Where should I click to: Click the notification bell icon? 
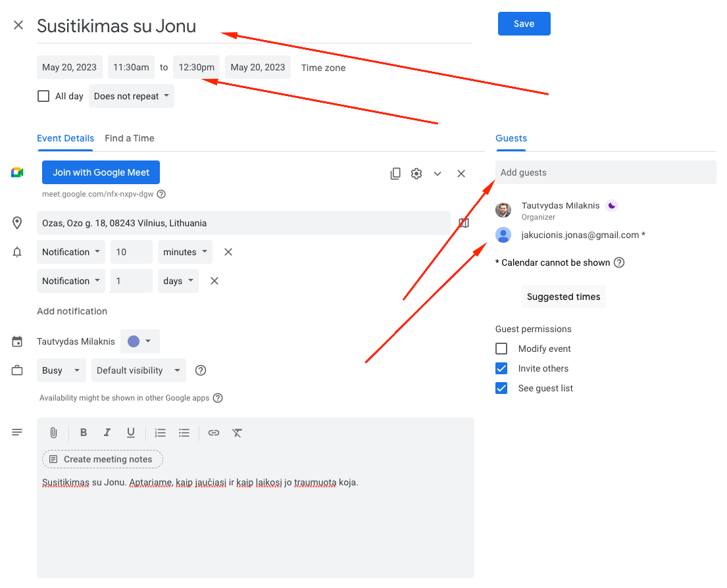coord(17,252)
